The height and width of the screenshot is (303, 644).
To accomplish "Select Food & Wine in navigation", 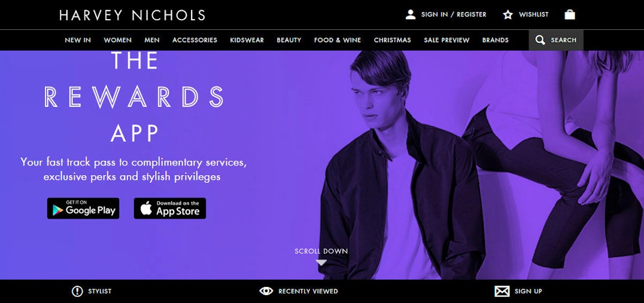I will tap(338, 40).
